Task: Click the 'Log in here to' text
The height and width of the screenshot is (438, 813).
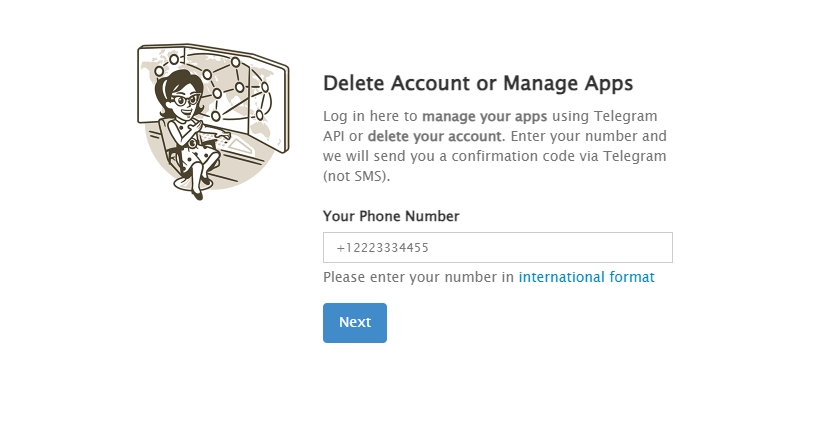Action: 370,116
